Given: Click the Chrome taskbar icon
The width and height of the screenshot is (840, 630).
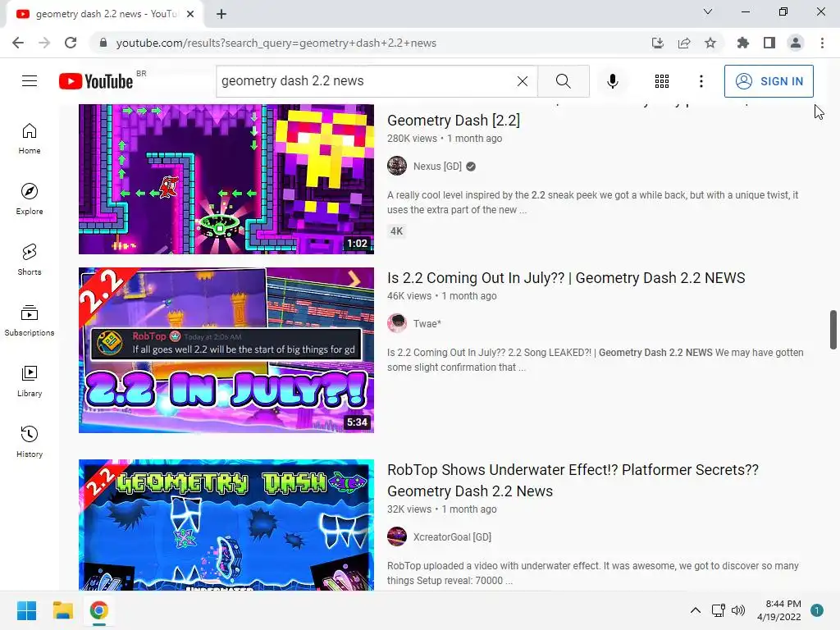Looking at the screenshot, I should [98, 610].
